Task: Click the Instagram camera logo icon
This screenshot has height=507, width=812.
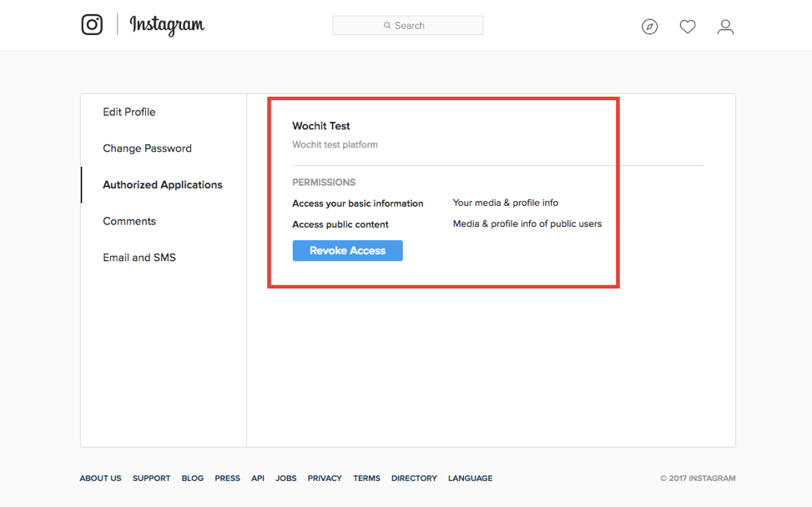Action: click(x=92, y=24)
